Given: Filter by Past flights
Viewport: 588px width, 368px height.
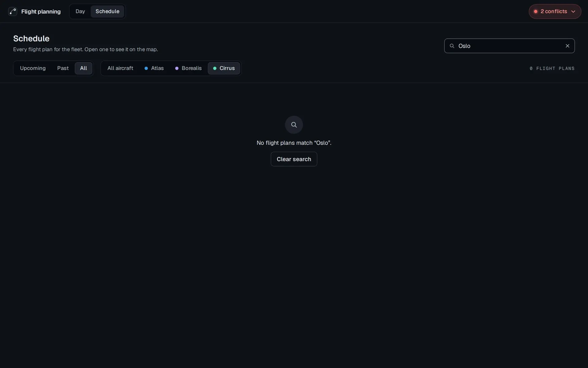Looking at the screenshot, I should (x=63, y=68).
